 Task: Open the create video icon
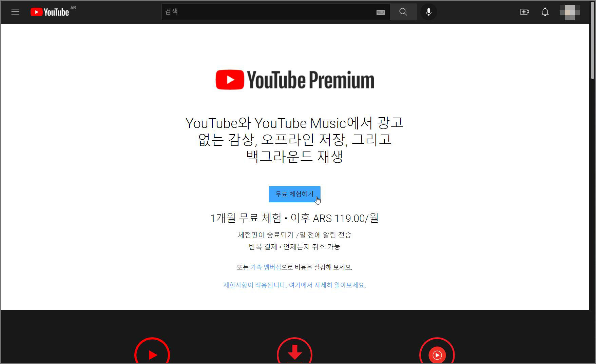[x=525, y=12]
